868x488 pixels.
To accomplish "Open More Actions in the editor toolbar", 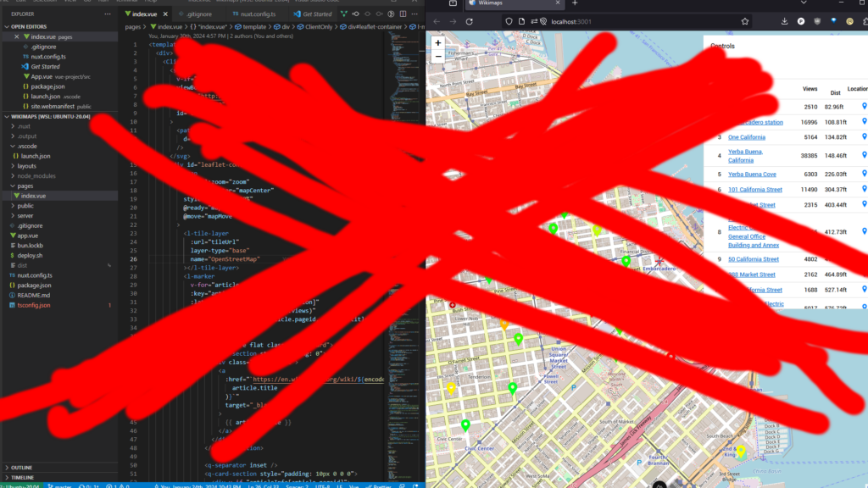I will tap(415, 14).
